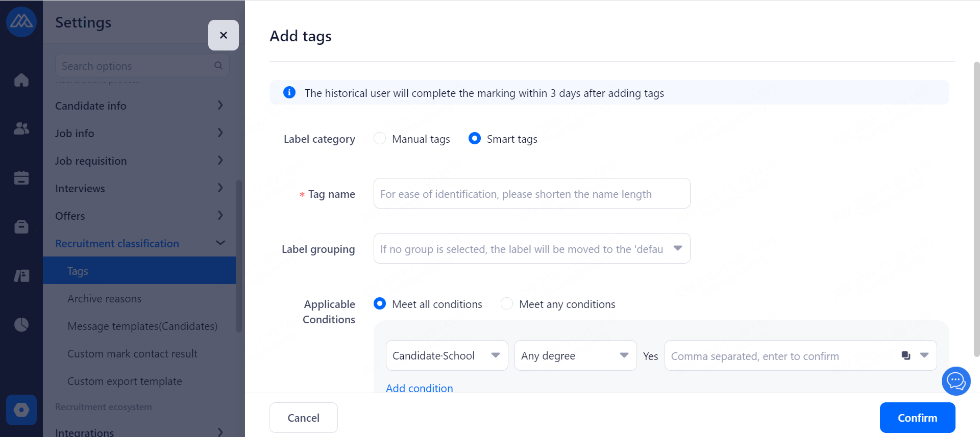Expand the Interviews settings section

tap(139, 188)
